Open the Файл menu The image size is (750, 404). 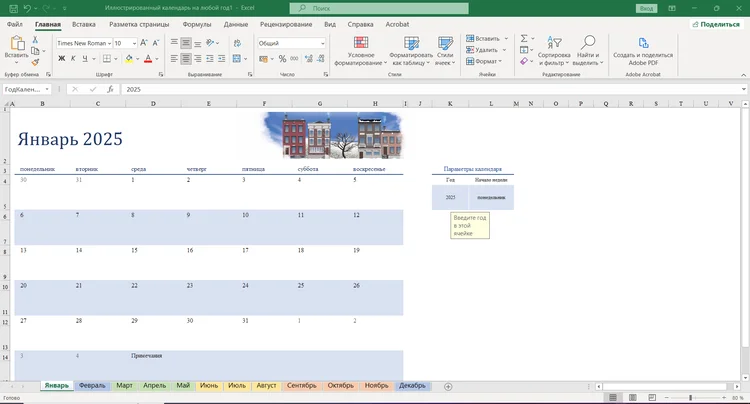[15, 24]
